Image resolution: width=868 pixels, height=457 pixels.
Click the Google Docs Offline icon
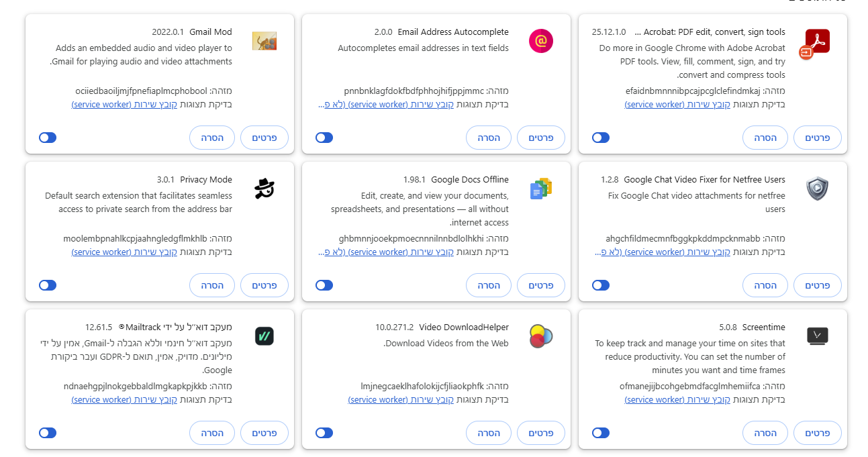click(x=540, y=189)
